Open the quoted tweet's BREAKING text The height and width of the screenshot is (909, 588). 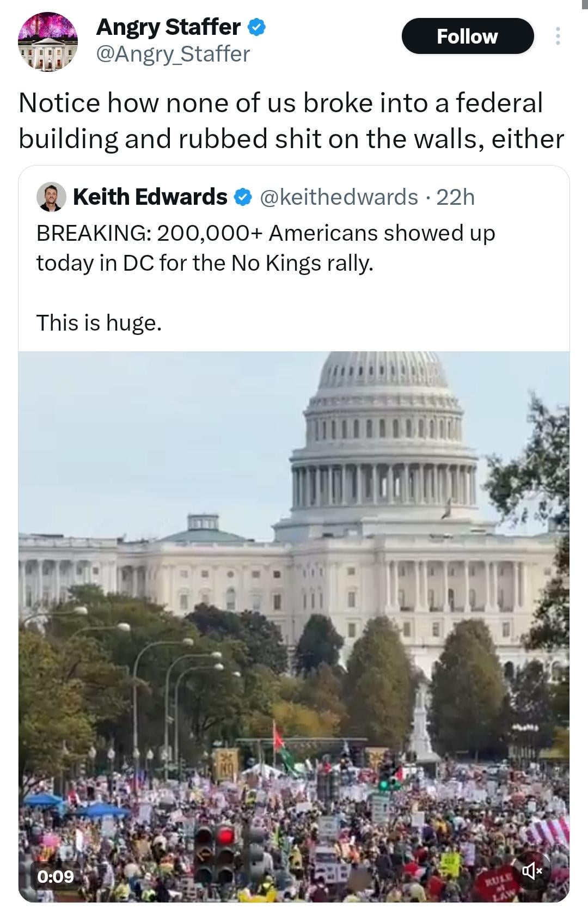point(266,248)
